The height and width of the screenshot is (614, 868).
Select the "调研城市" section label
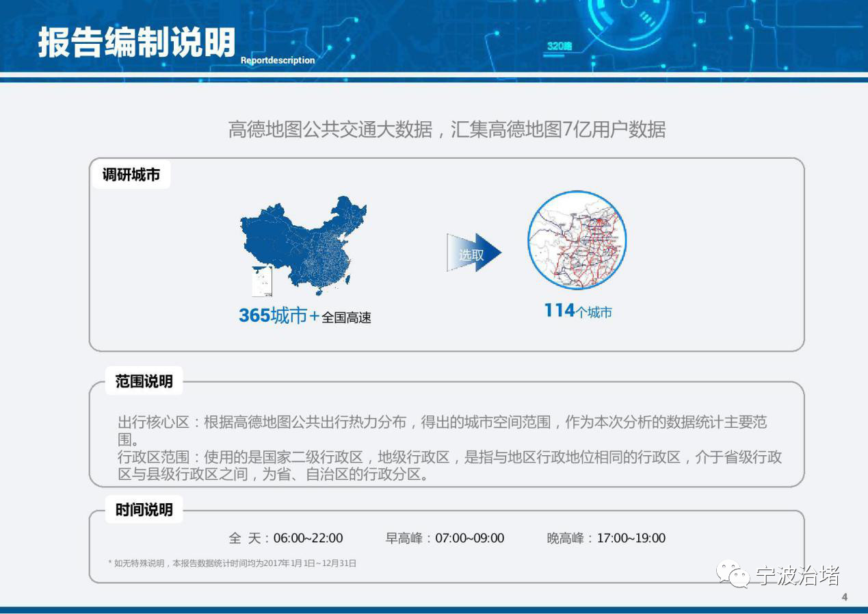click(131, 175)
